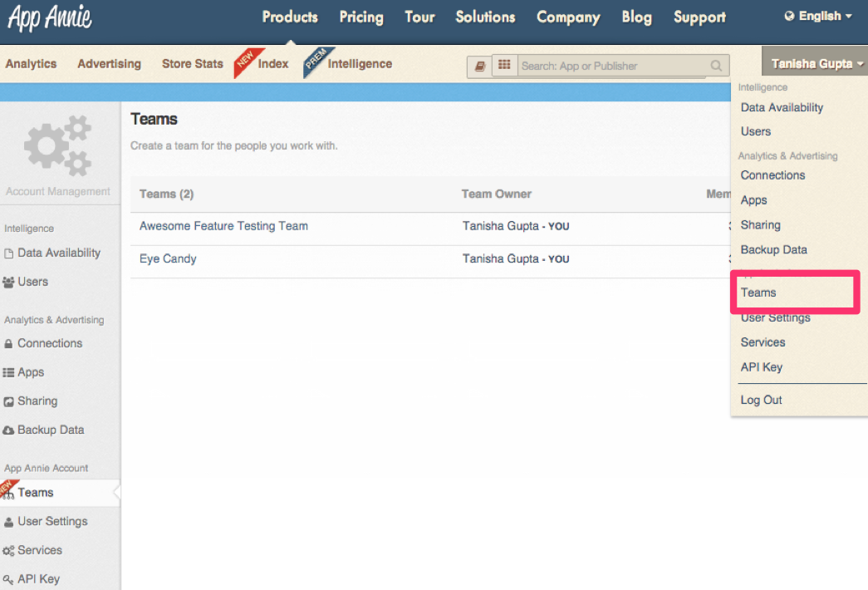
Task: Open the Tour page
Action: [419, 17]
